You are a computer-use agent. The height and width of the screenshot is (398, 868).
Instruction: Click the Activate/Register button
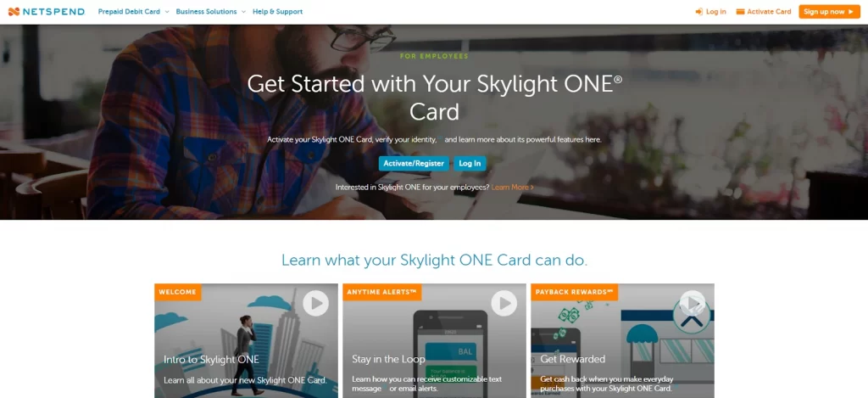[x=414, y=164]
